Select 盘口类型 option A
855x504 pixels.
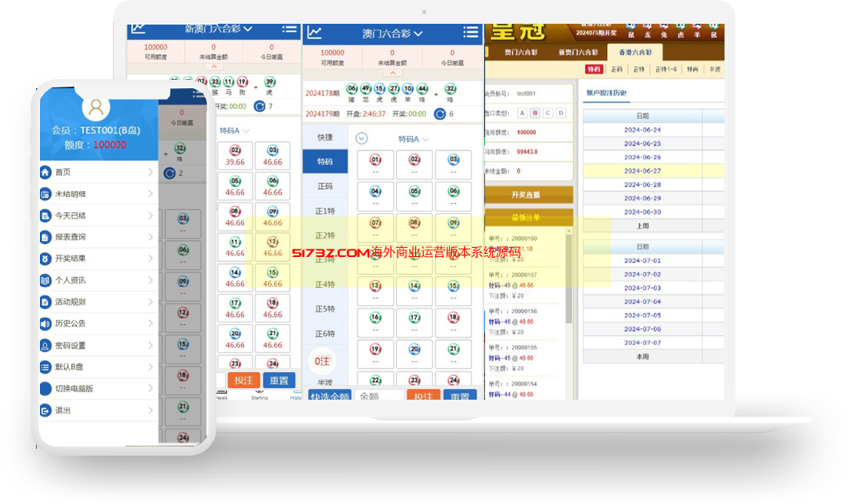point(522,113)
